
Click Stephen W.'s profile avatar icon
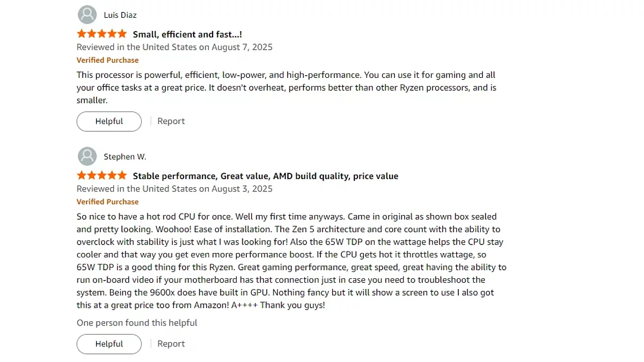tap(87, 157)
